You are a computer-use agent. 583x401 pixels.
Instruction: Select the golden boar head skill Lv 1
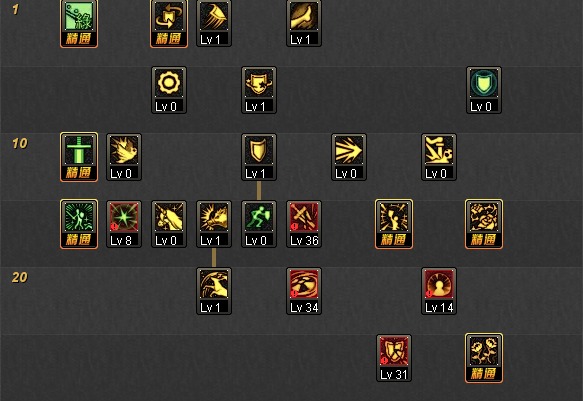pos(214,224)
